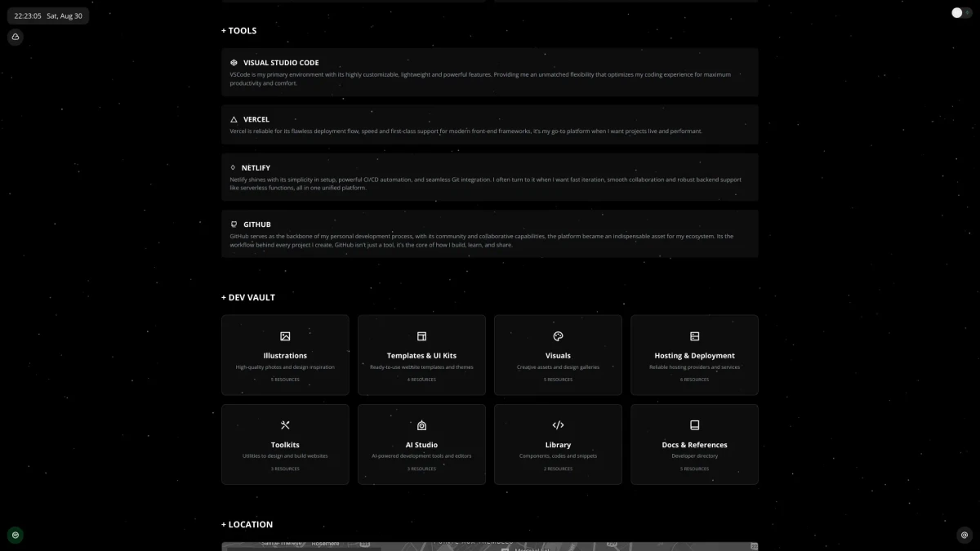Click the Illustrations picture icon
Image resolution: width=980 pixels, height=551 pixels.
[x=285, y=336]
